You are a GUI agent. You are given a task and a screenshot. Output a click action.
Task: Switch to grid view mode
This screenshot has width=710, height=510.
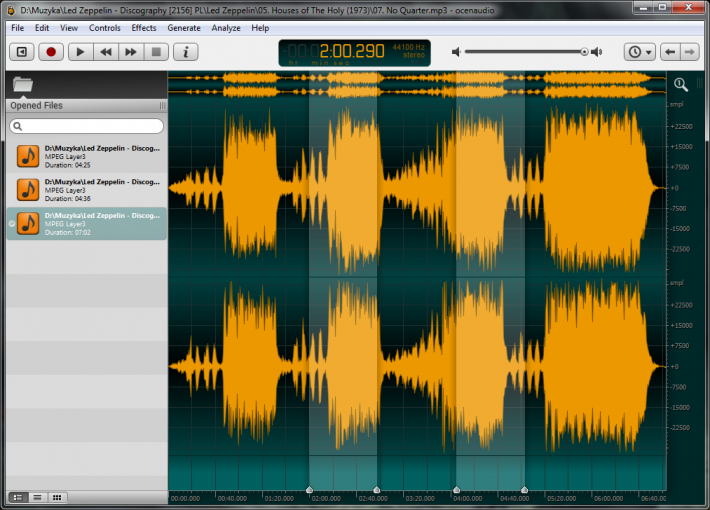click(57, 497)
